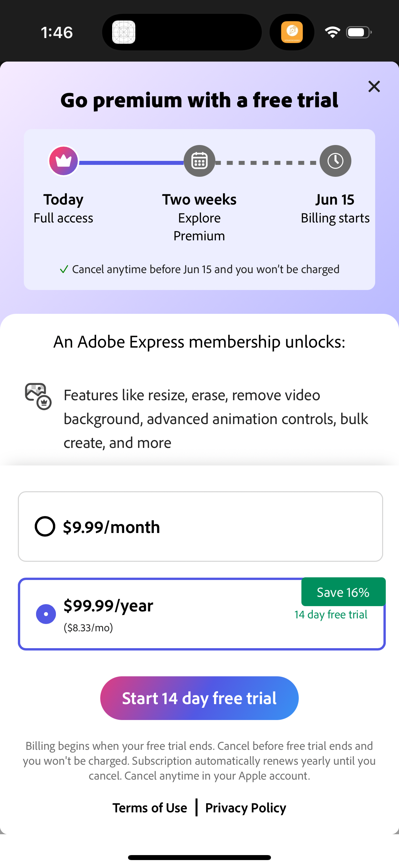Start the 14 day free trial

point(199,698)
